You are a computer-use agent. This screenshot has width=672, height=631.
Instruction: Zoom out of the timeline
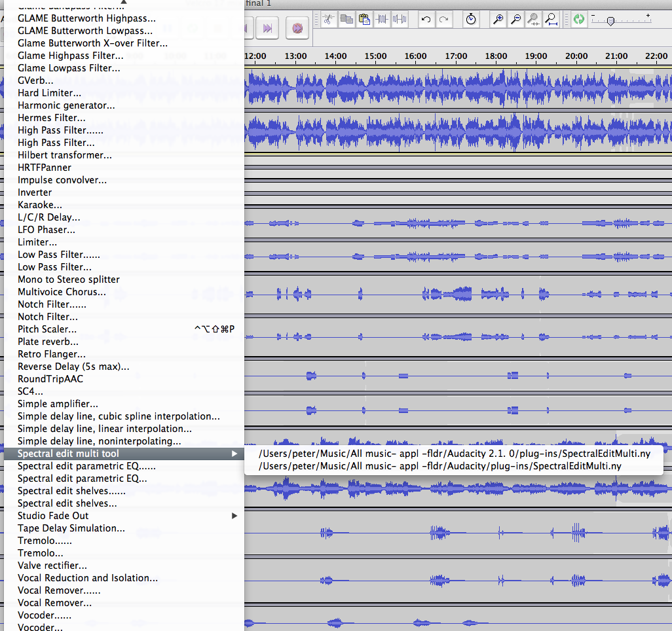coord(515,19)
